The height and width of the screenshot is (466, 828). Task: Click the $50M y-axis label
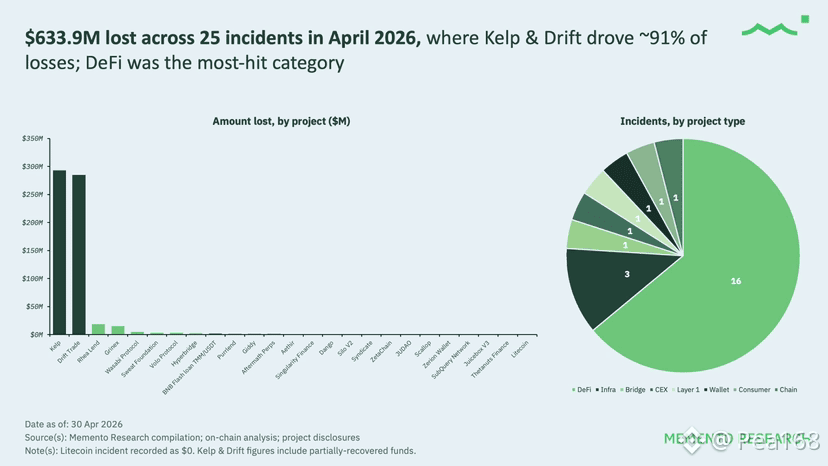click(34, 306)
